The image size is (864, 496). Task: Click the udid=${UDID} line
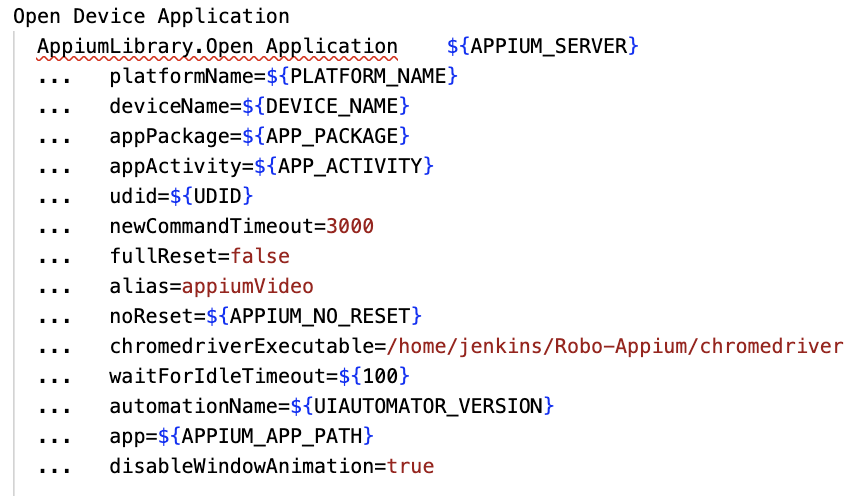coord(181,196)
